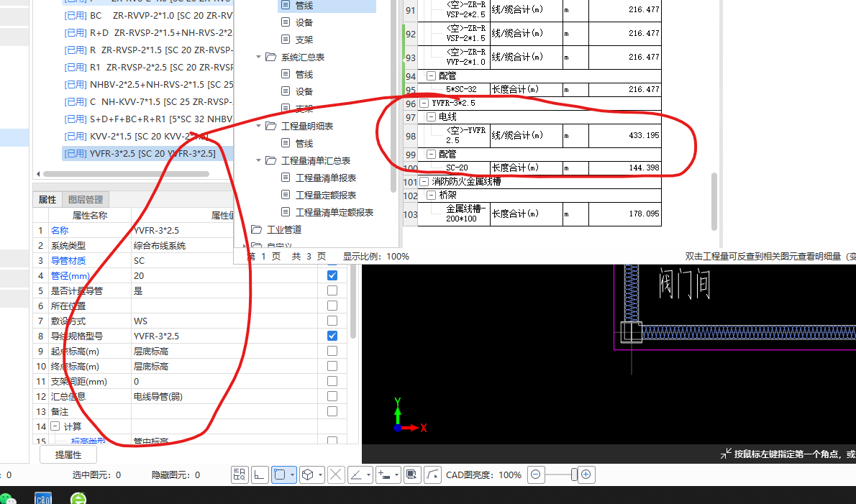Click the 导管材质 property link
The width and height of the screenshot is (856, 504).
click(68, 261)
